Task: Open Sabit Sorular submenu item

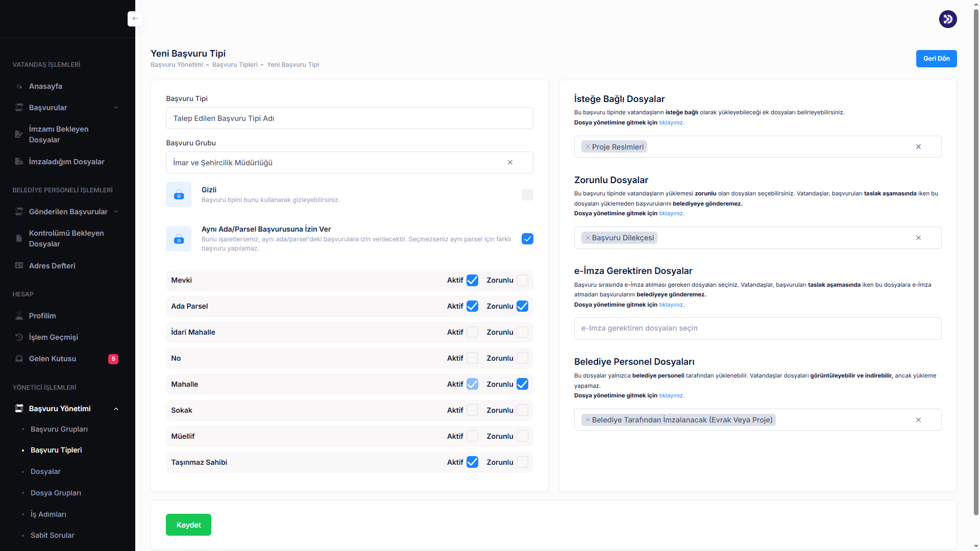Action: pyautogui.click(x=52, y=535)
